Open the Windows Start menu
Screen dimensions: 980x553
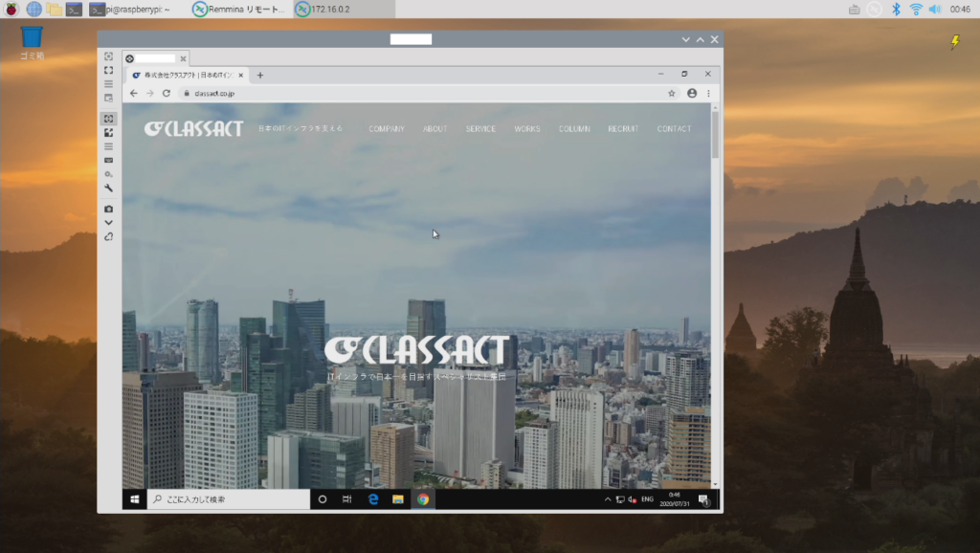coord(134,499)
